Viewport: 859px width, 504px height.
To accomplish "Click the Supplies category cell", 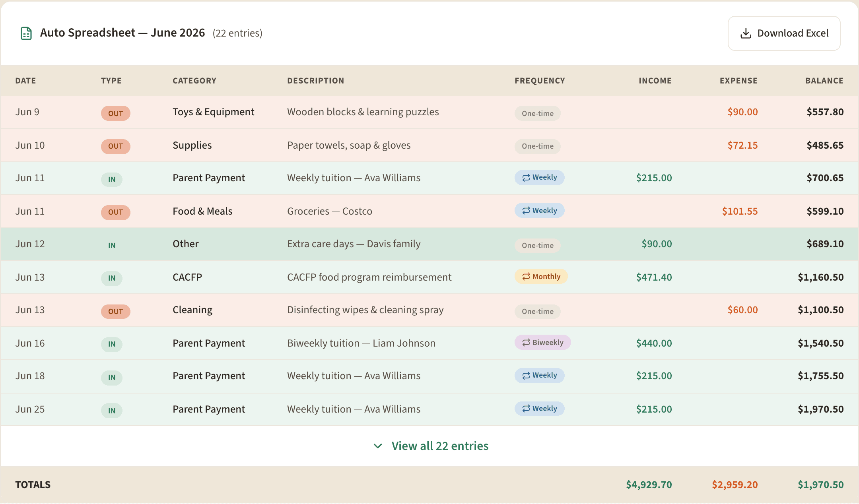I will pos(192,145).
